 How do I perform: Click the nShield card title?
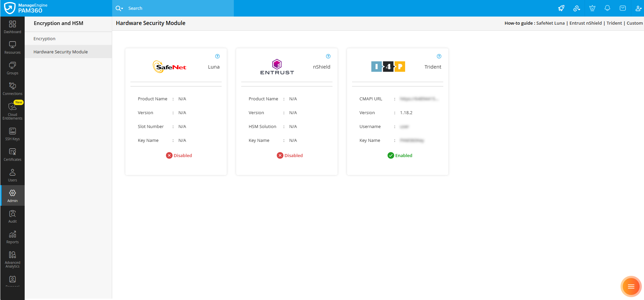[322, 67]
